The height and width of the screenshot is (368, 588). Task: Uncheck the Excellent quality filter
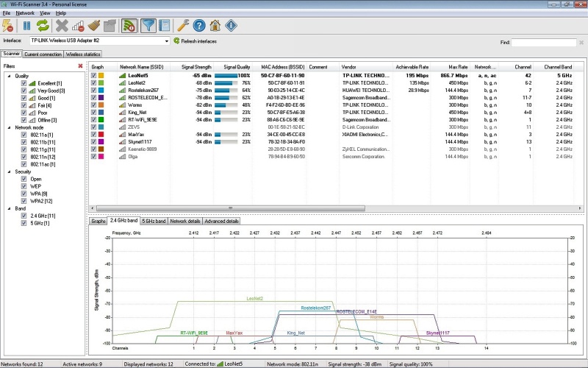24,83
